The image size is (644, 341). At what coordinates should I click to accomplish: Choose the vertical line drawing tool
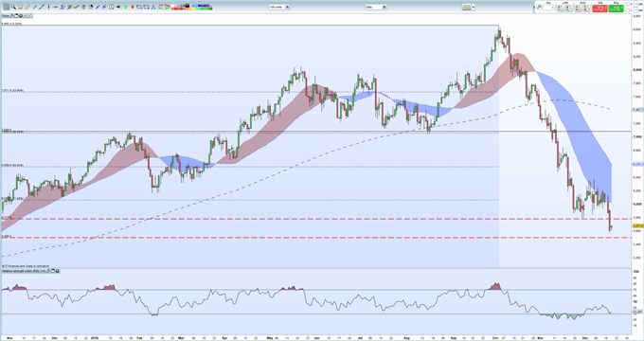[x=48, y=7]
